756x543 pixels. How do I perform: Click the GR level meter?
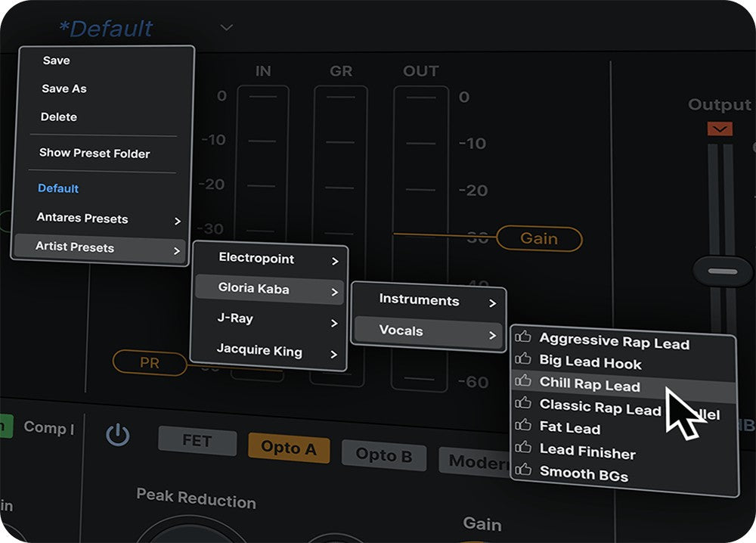point(340,235)
